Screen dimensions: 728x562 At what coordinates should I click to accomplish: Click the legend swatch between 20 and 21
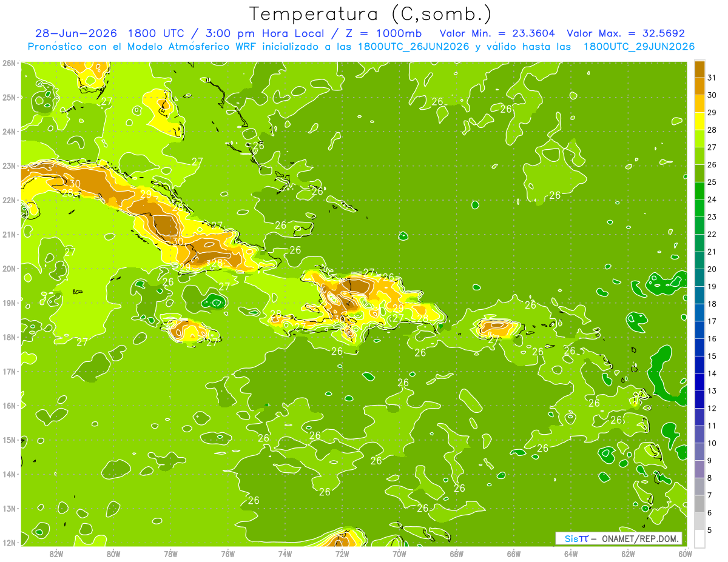699,261
